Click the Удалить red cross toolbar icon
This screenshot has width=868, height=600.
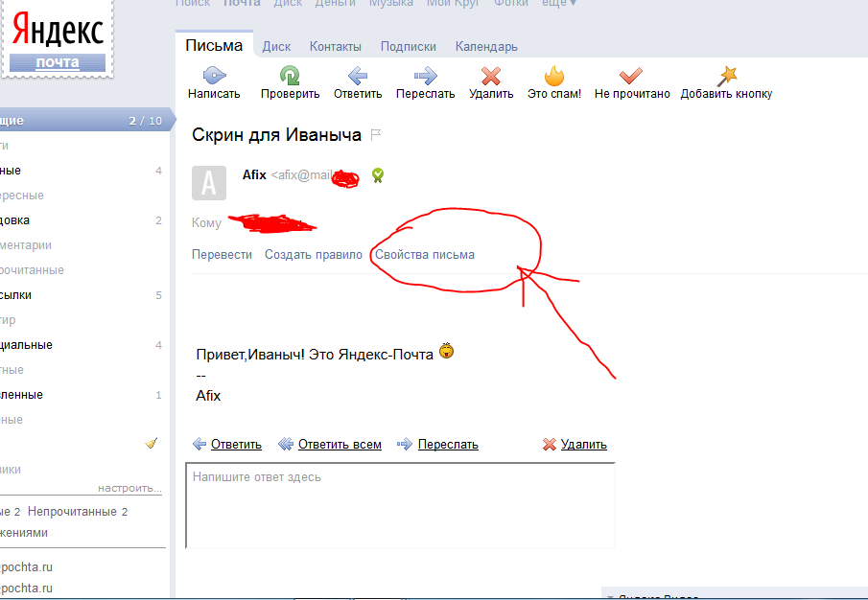point(491,75)
